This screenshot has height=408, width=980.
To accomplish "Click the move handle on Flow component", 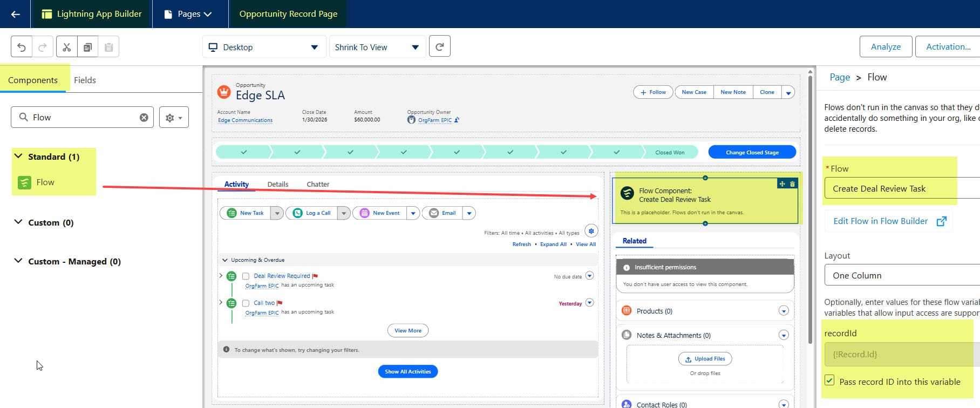I will (782, 184).
